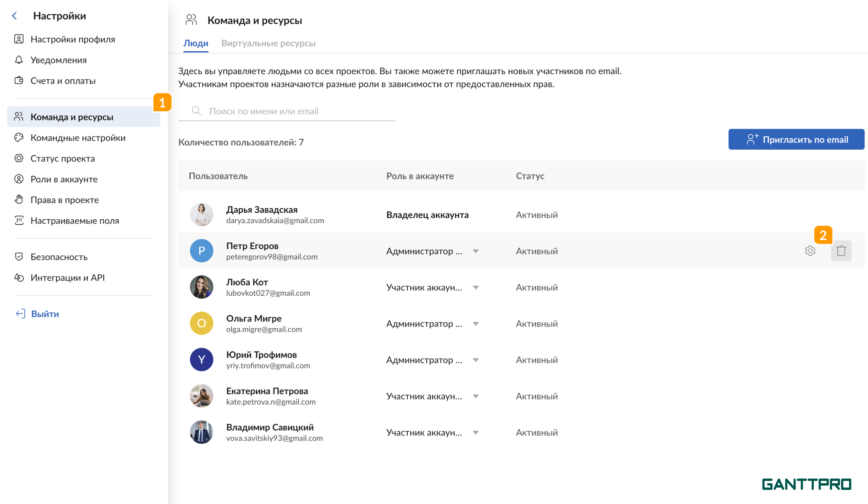Expand Владимир Савицкий role dropdown

pyautogui.click(x=476, y=433)
